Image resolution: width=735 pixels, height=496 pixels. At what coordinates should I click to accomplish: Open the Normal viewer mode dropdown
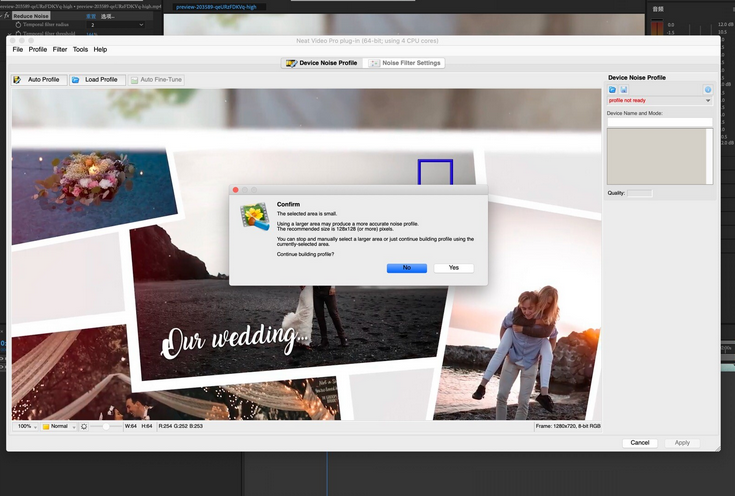[58, 427]
